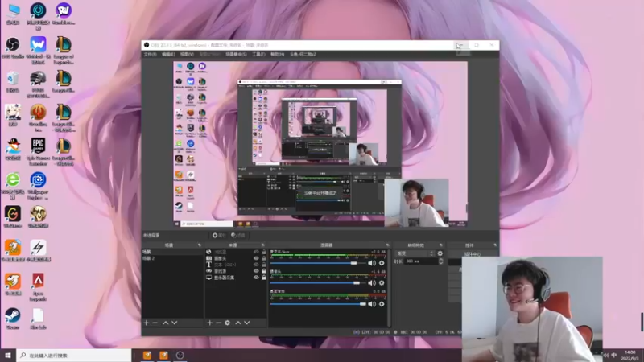
Task: Toggle lock on the 显示器采集 source
Action: tap(264, 278)
